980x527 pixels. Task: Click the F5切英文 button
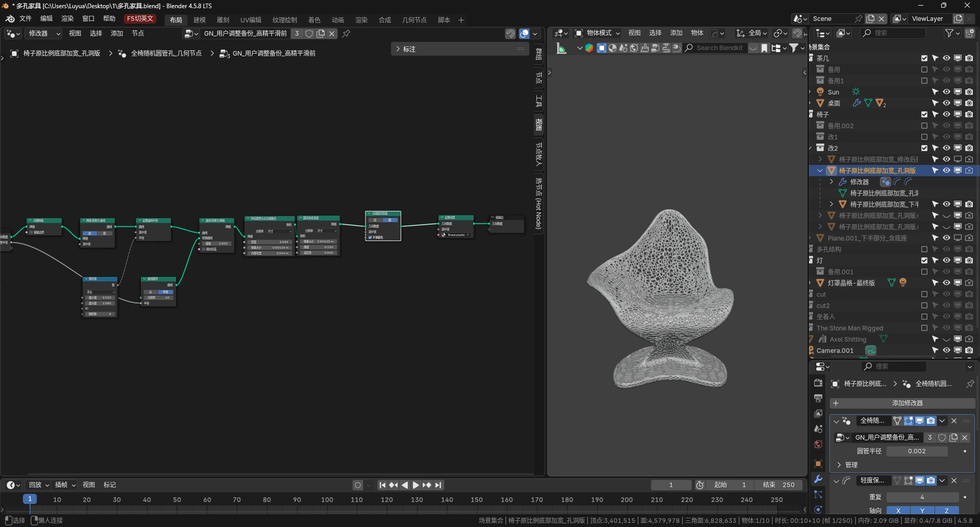(x=140, y=19)
